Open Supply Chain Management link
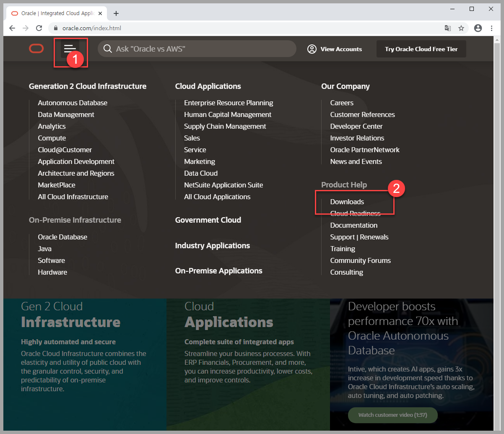Image resolution: width=504 pixels, height=434 pixels. click(x=225, y=126)
